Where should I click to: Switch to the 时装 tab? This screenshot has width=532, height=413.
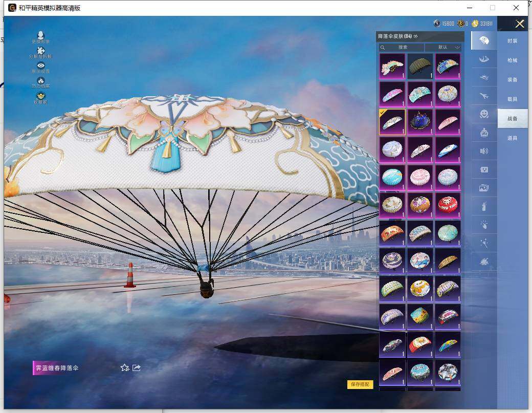coord(512,41)
